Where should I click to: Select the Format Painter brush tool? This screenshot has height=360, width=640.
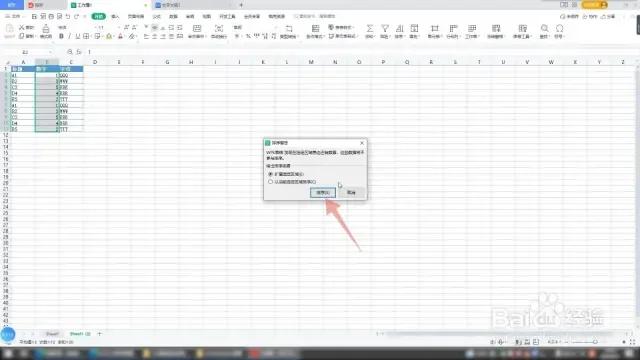tap(46, 31)
